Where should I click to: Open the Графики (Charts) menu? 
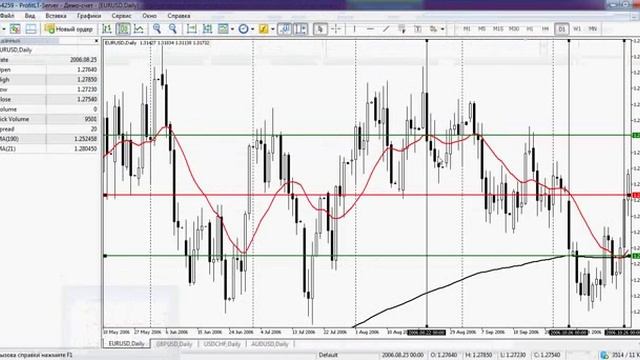click(x=89, y=16)
